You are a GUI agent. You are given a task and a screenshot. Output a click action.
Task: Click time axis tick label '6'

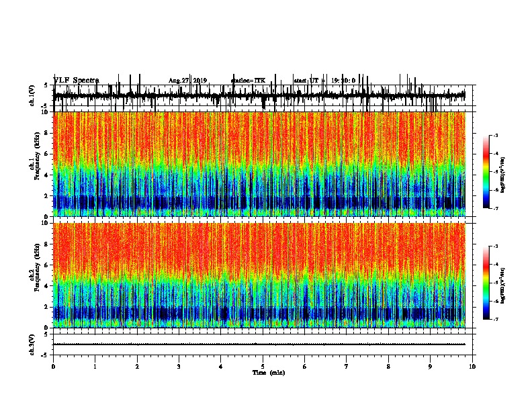(305, 367)
